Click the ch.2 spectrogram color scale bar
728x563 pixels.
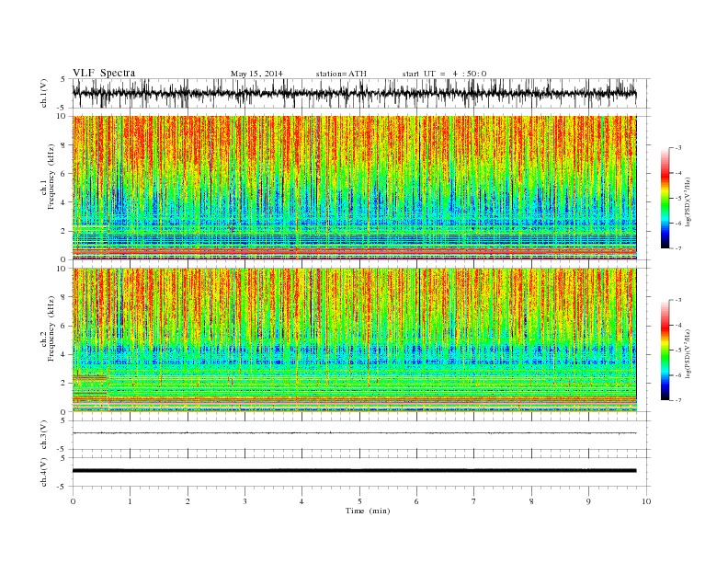click(x=665, y=350)
